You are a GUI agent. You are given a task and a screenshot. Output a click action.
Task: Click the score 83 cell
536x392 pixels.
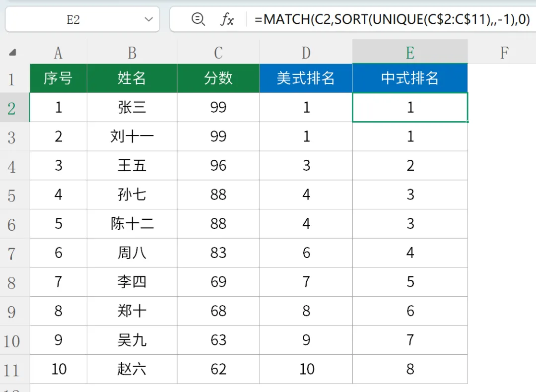[x=218, y=253]
